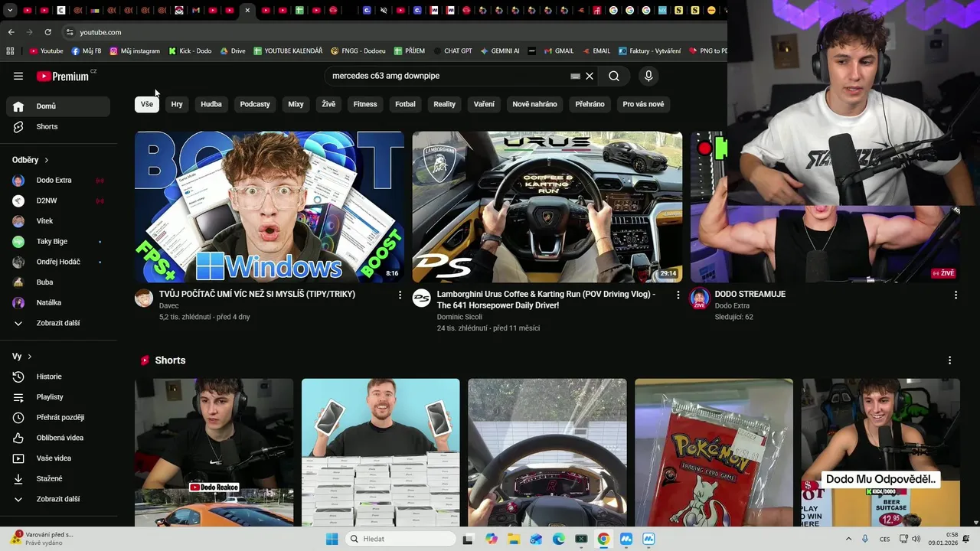Open Microsoft Edge from the taskbar

point(559,539)
